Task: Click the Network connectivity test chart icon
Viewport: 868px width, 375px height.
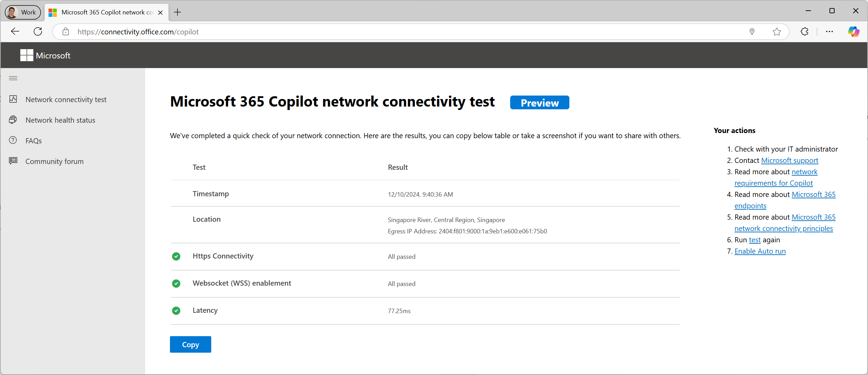Action: point(13,99)
